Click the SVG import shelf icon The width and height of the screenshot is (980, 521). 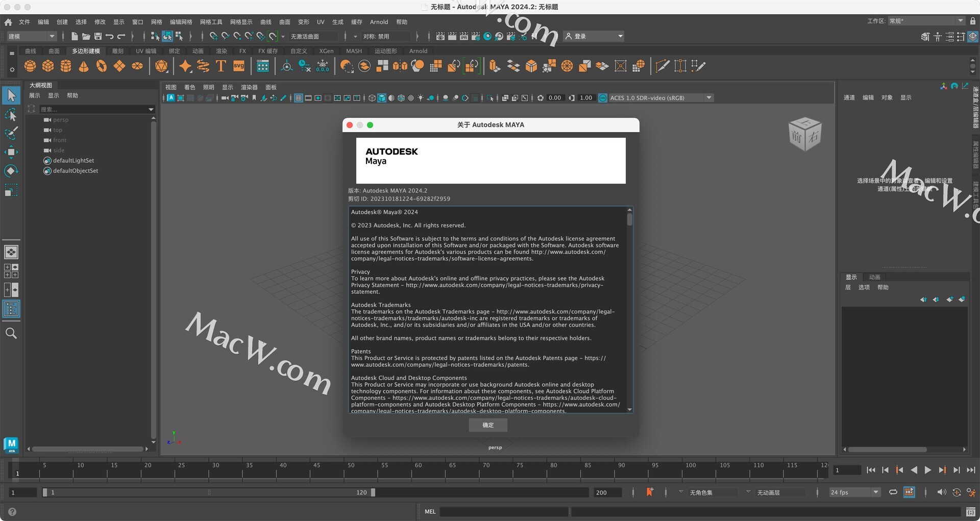[x=239, y=66]
